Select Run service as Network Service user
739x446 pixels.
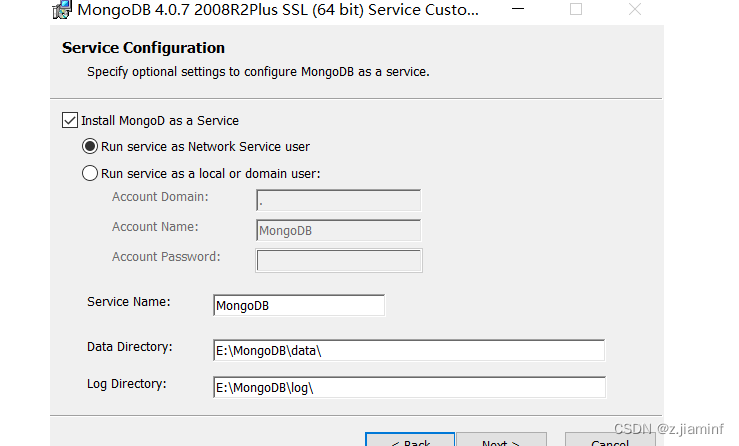tap(90, 147)
